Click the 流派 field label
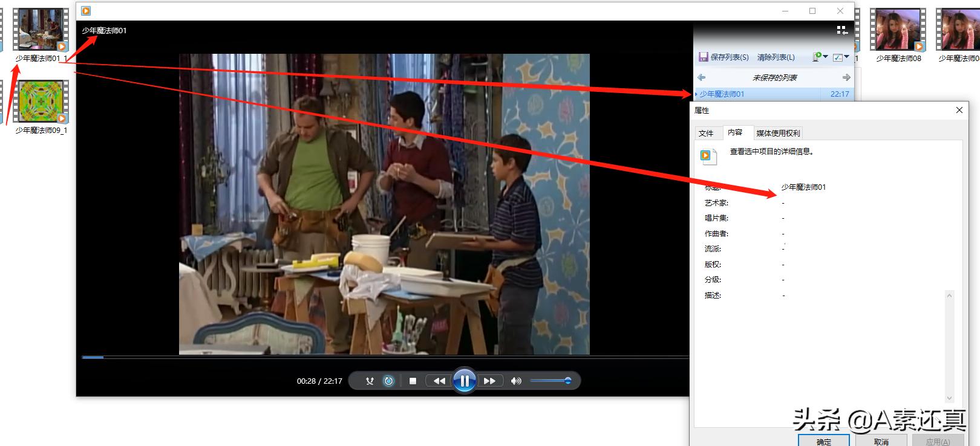 (713, 249)
